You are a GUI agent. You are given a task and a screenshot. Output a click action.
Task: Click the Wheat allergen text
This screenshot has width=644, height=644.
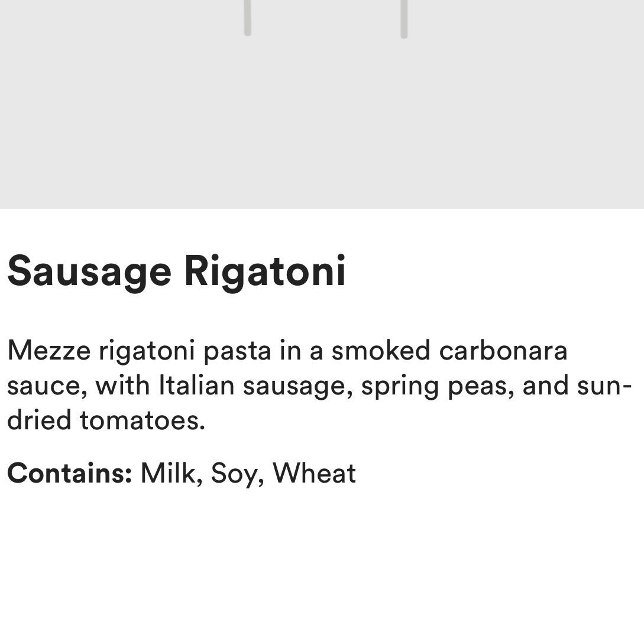[314, 473]
